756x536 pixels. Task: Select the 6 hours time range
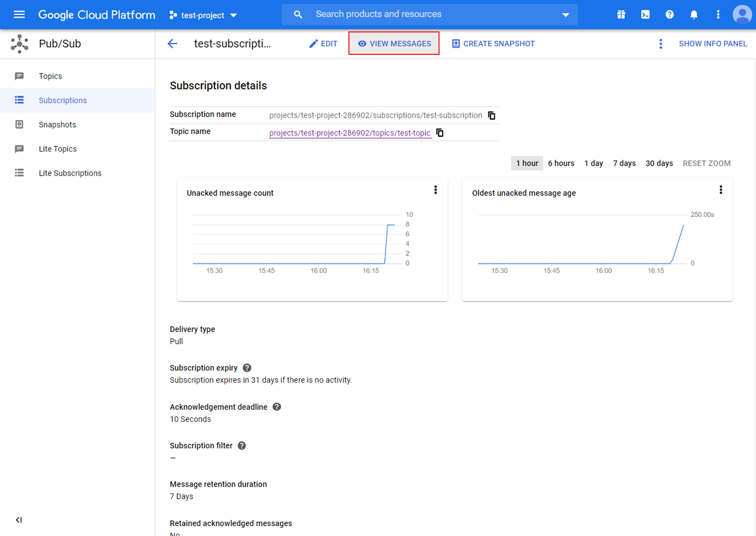[x=561, y=163]
